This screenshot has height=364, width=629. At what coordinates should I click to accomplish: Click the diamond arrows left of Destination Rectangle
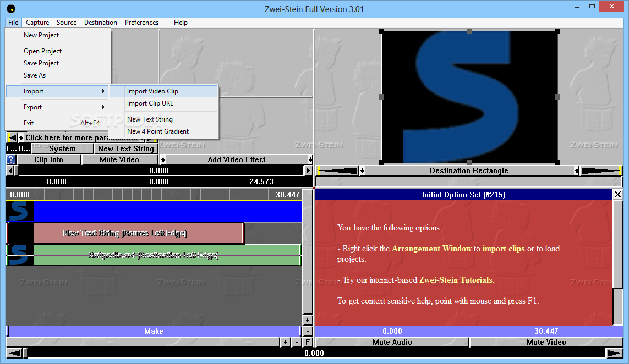(362, 171)
